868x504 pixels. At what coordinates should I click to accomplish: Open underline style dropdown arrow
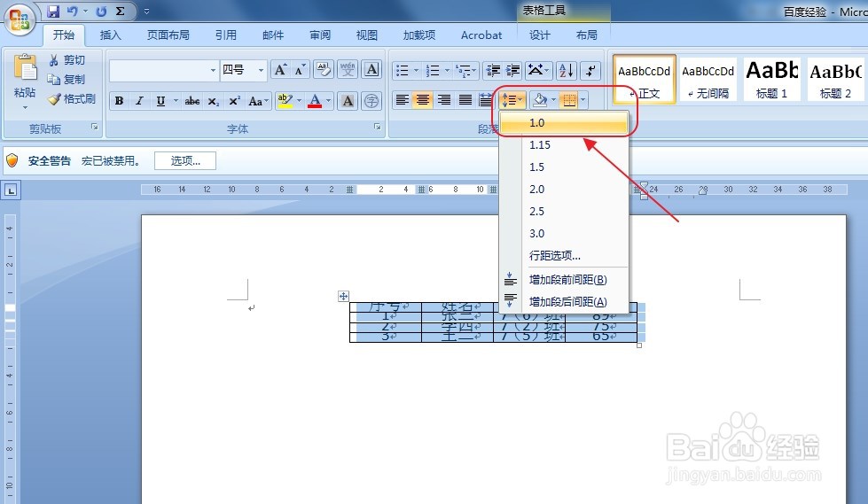pyautogui.click(x=176, y=101)
